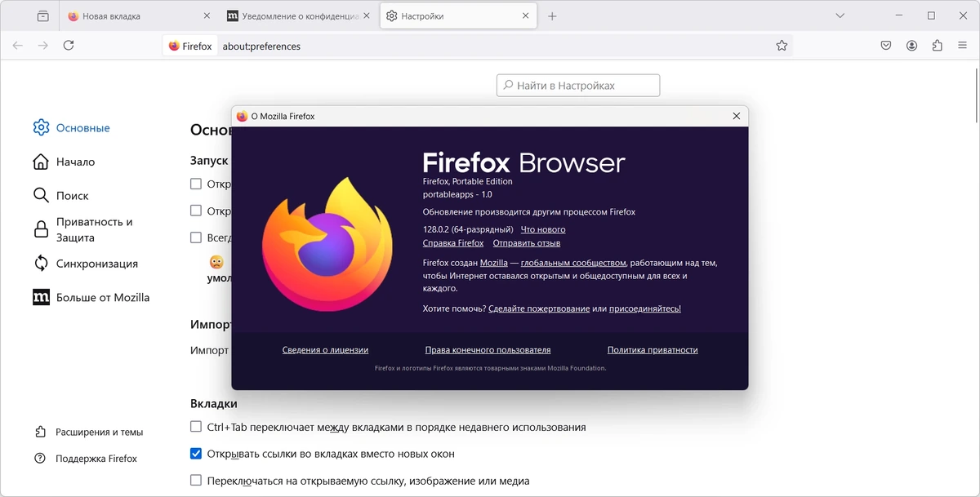Click the puzzle icon for Расширения и темы
Image resolution: width=980 pixels, height=497 pixels.
click(x=40, y=432)
